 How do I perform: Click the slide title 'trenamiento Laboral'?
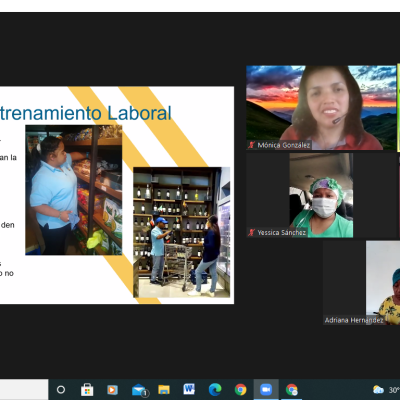pos(85,113)
